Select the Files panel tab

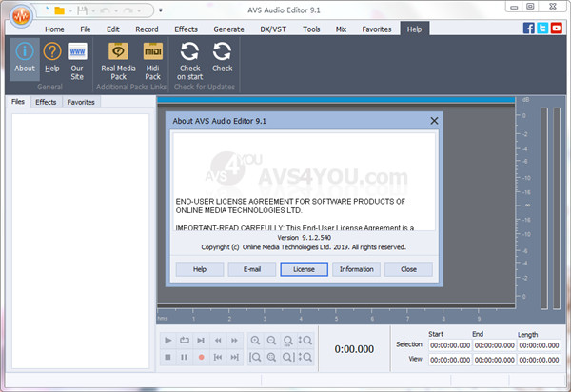point(18,102)
